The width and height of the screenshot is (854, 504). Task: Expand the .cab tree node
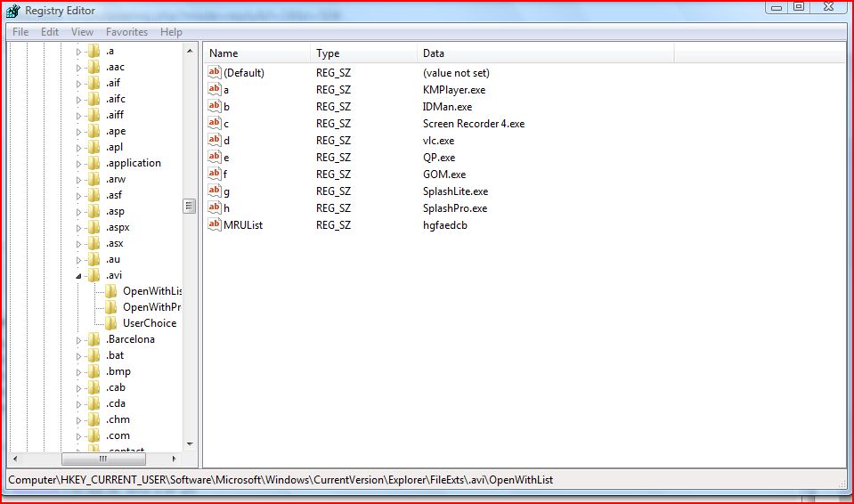pos(78,388)
